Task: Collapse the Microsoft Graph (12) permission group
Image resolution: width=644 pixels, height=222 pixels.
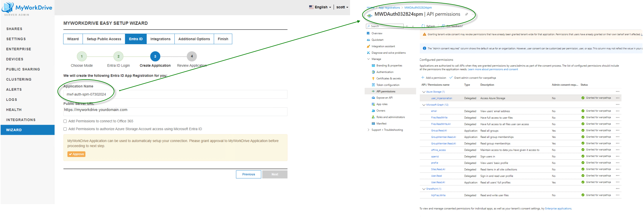Action: [424, 105]
